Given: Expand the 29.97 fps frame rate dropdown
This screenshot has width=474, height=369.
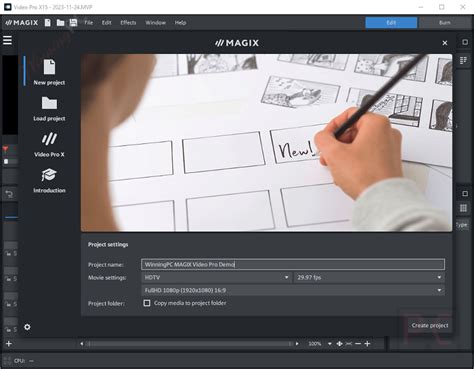Looking at the screenshot, I should [369, 277].
